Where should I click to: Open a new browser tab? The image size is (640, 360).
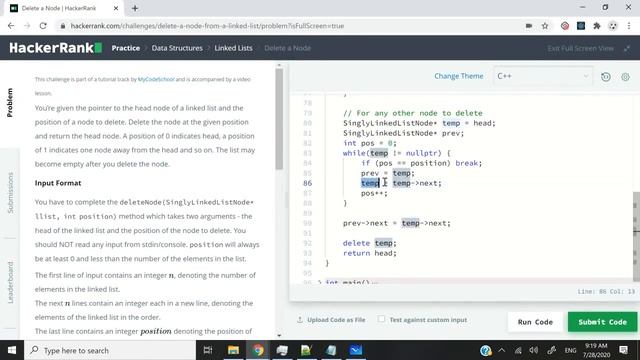tap(135, 8)
